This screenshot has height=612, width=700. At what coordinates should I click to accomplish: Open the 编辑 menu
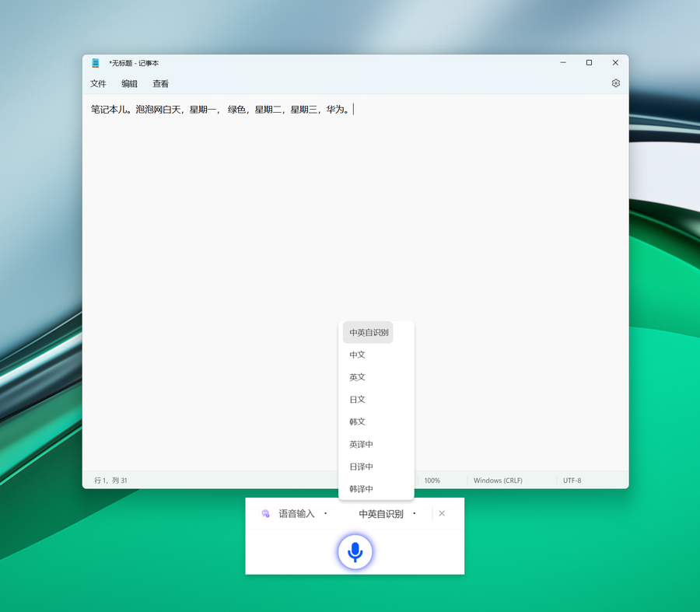point(129,83)
